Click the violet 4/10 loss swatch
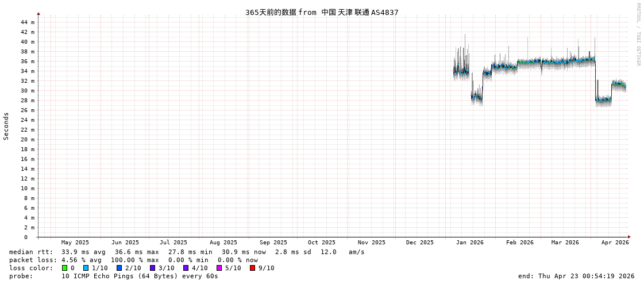Viewport: 644px width, 284px height. point(186,268)
